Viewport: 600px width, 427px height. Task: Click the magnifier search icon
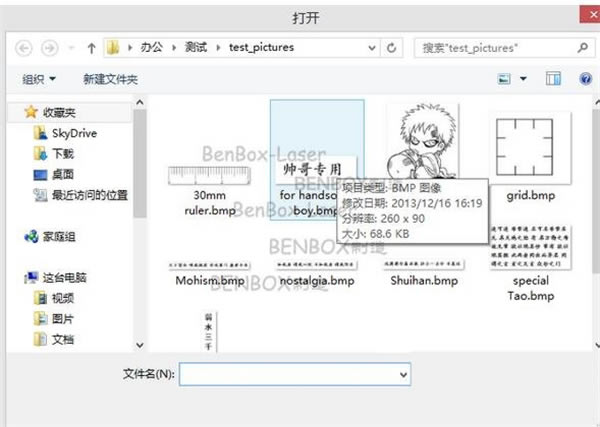click(583, 48)
